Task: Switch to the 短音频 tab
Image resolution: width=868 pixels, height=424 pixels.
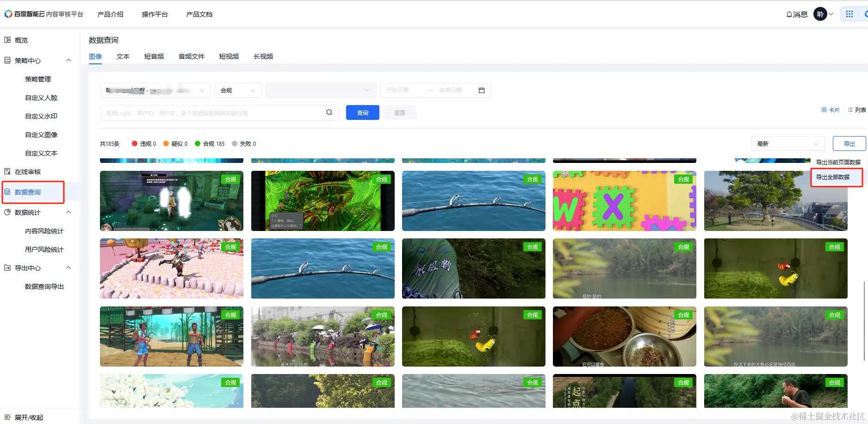Action: (x=154, y=56)
